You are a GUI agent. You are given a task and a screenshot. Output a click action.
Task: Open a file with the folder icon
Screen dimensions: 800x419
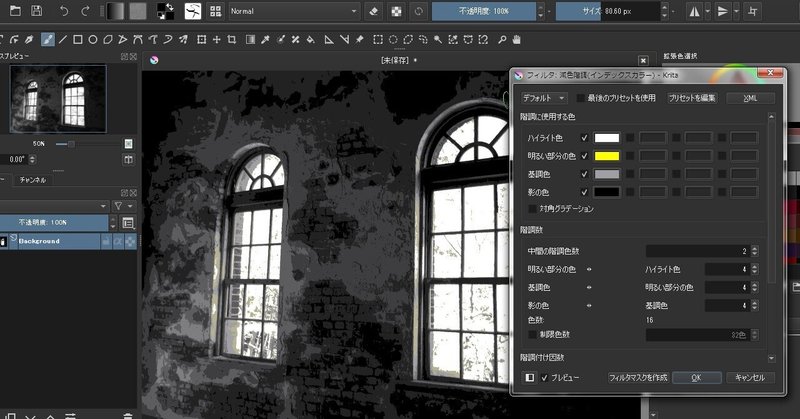tap(15, 11)
